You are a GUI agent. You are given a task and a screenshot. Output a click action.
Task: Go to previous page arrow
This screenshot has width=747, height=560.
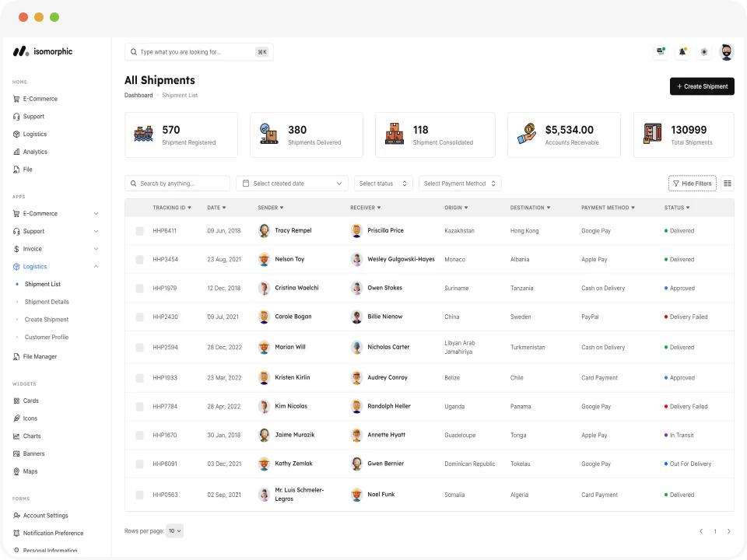(x=701, y=531)
